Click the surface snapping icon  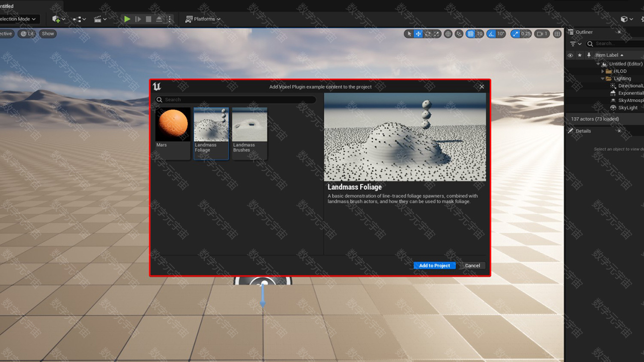[x=459, y=34]
